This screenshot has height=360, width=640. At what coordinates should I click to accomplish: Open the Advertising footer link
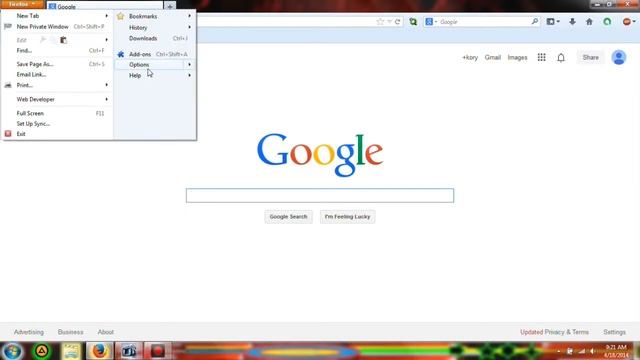click(29, 332)
